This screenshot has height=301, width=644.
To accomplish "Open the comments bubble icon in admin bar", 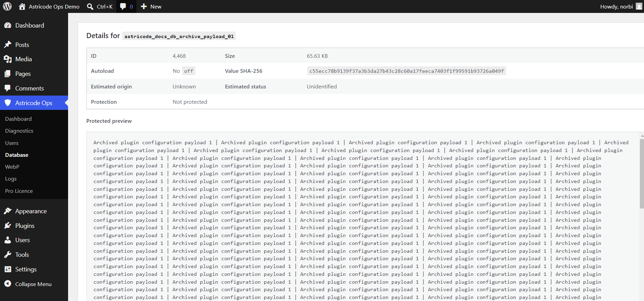I will pyautogui.click(x=123, y=6).
